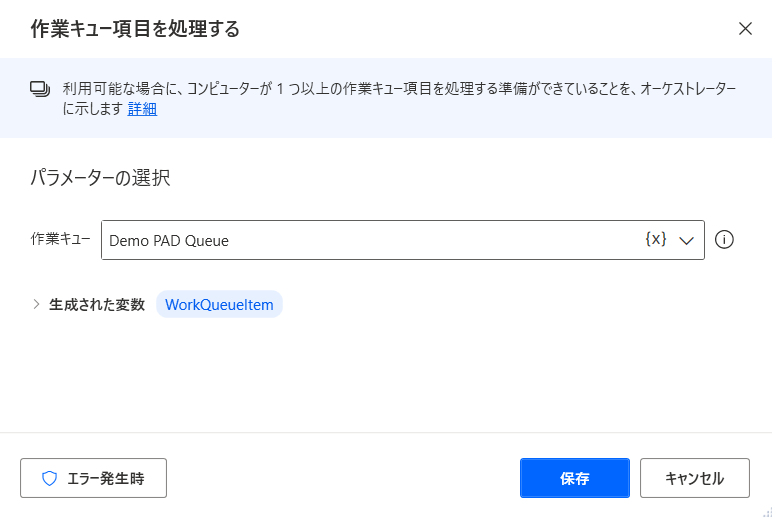Close the 作業キュー項目を処理する dialog

pyautogui.click(x=745, y=29)
